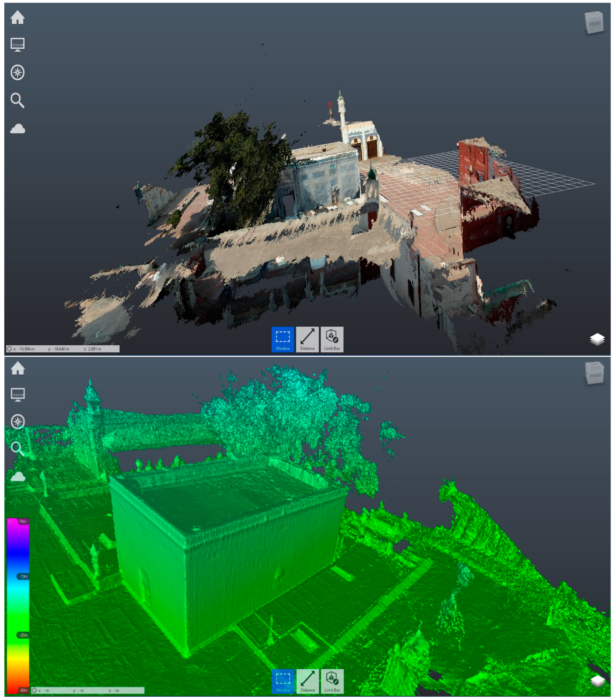Click the magnifier search icon in top viewer

[17, 100]
